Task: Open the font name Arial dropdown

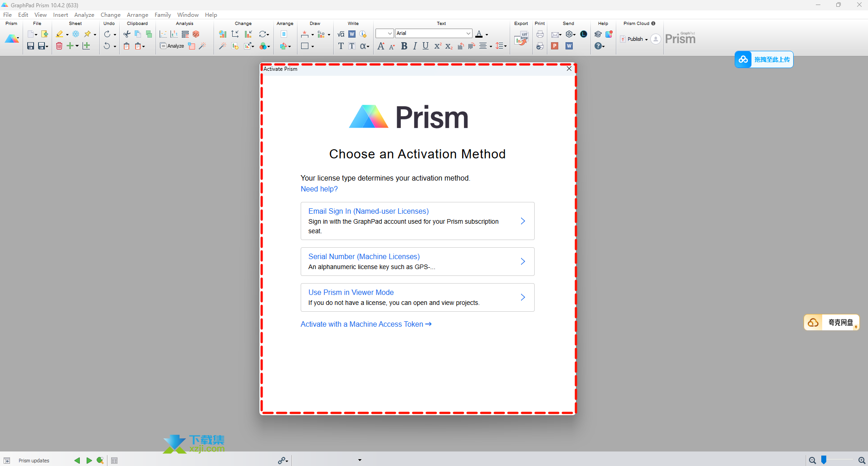Action: (x=468, y=33)
